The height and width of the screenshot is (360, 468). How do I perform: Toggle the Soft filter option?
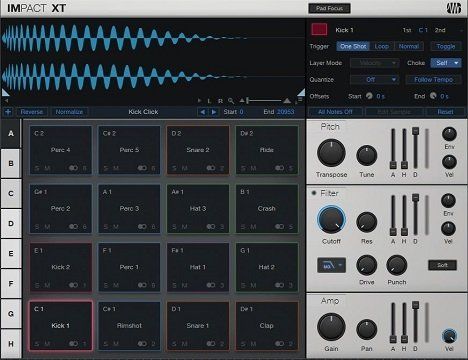tap(442, 265)
